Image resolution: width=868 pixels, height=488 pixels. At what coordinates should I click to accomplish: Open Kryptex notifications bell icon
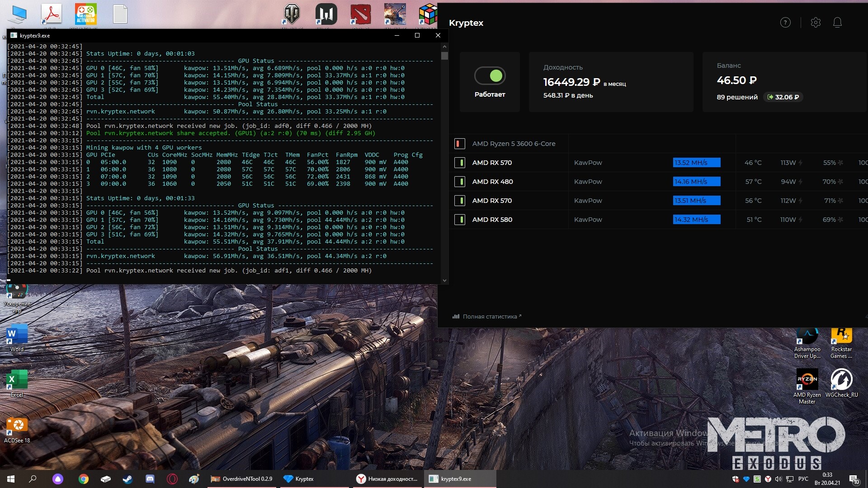click(837, 23)
